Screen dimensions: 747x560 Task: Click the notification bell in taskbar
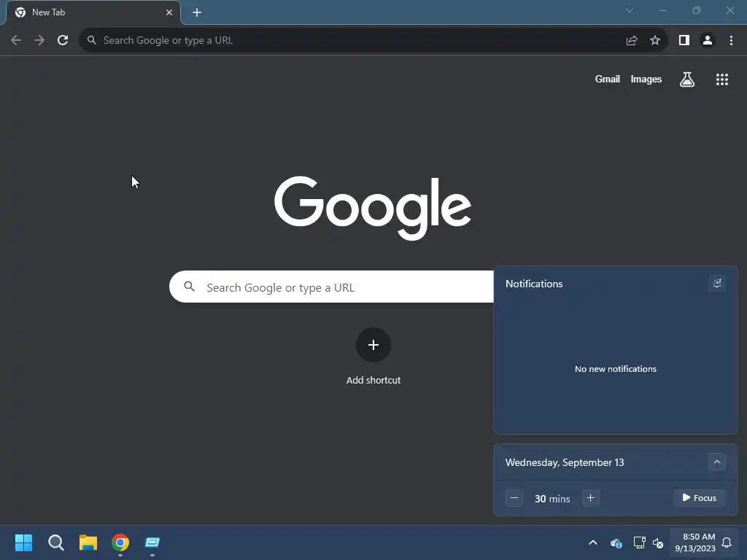point(727,542)
